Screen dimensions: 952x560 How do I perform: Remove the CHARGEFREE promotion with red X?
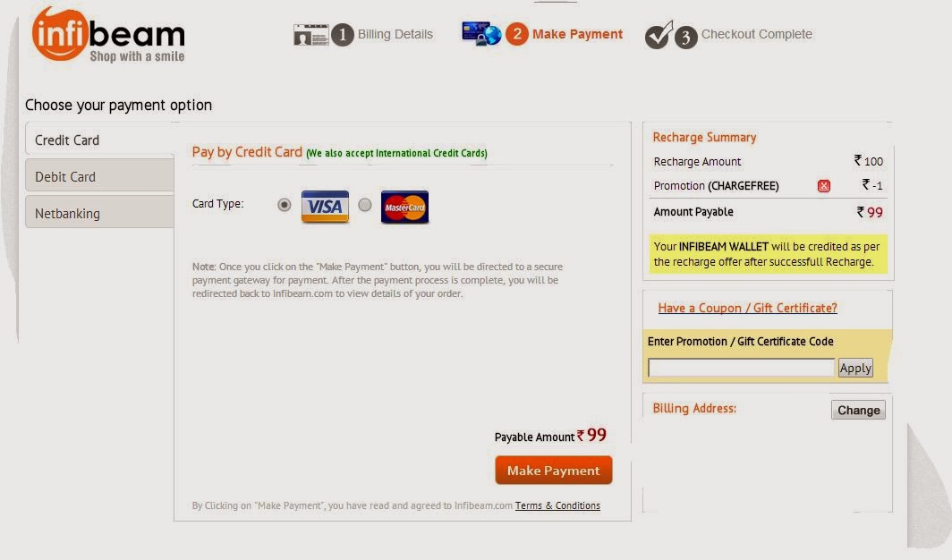823,186
